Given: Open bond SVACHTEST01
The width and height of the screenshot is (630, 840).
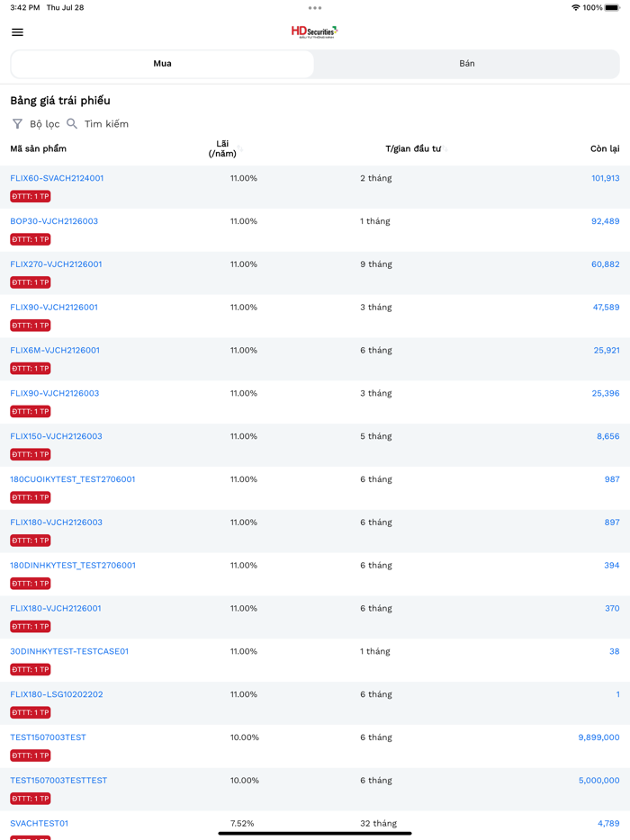Looking at the screenshot, I should click(x=39, y=824).
